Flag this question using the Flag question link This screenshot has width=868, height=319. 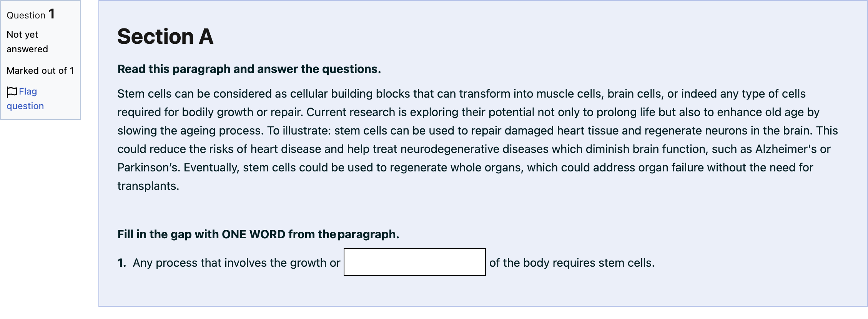25,99
